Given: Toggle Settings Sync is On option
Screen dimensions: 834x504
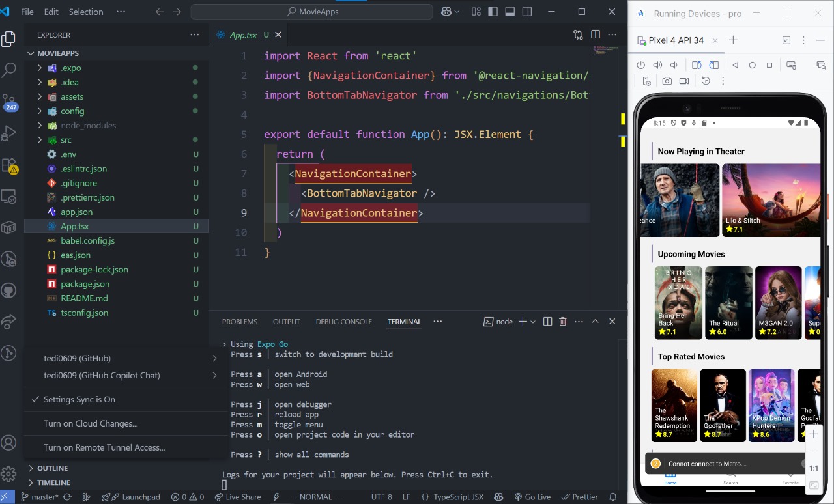Looking at the screenshot, I should point(79,399).
